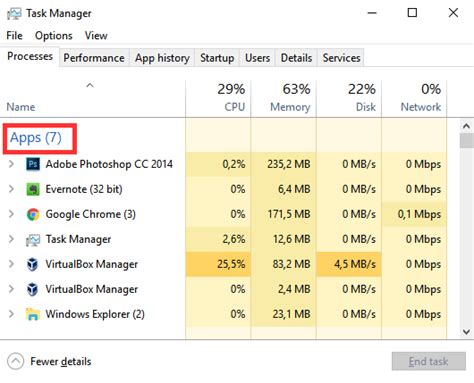
Task: Click the scrollbar up arrow
Action: 466,126
